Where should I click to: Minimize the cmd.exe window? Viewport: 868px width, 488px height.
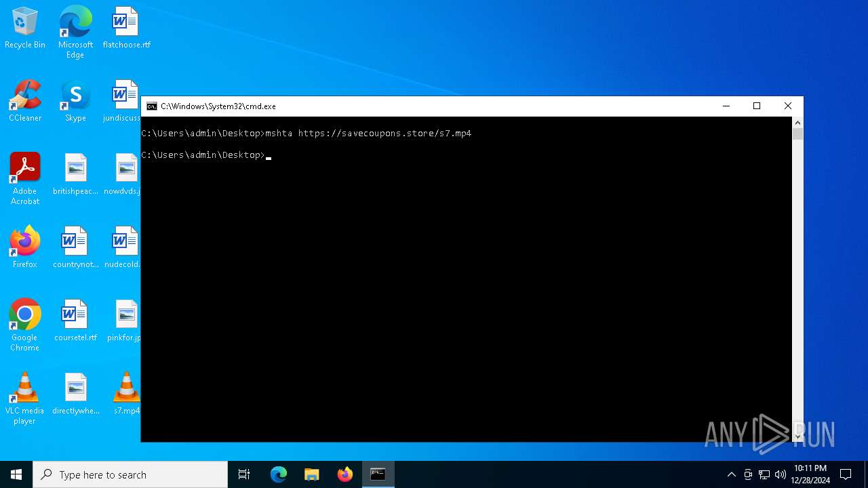(726, 106)
